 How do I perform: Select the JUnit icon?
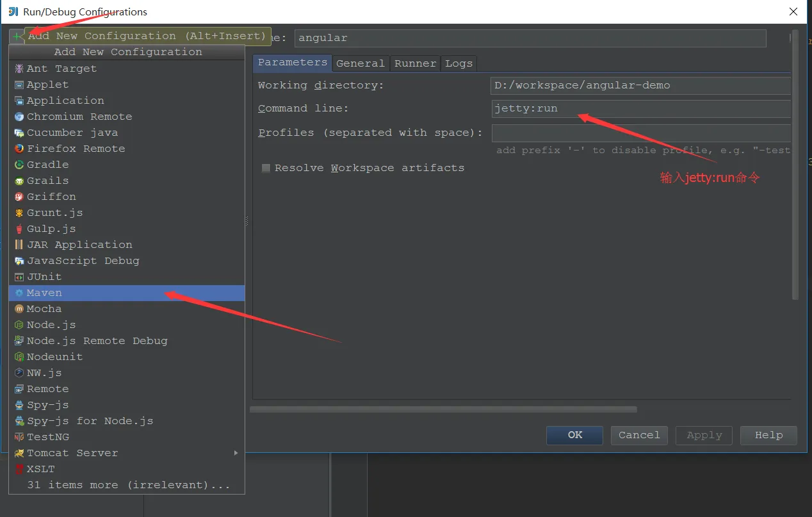[x=20, y=277]
